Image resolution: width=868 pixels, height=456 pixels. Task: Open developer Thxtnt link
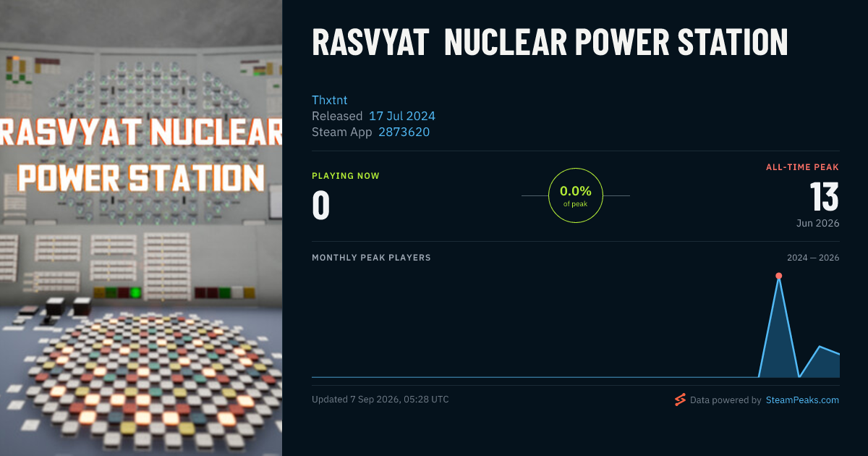point(330,100)
